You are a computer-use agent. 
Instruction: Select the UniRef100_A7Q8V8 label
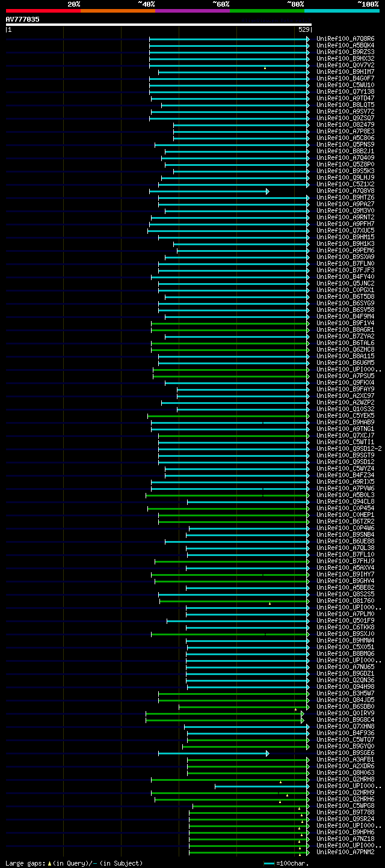pyautogui.click(x=345, y=191)
